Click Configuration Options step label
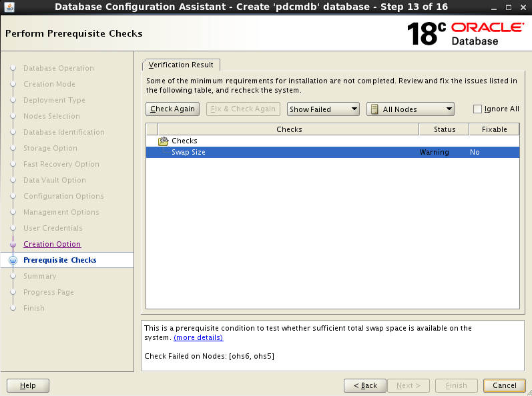Screen dimensions: 532x396 [63, 196]
